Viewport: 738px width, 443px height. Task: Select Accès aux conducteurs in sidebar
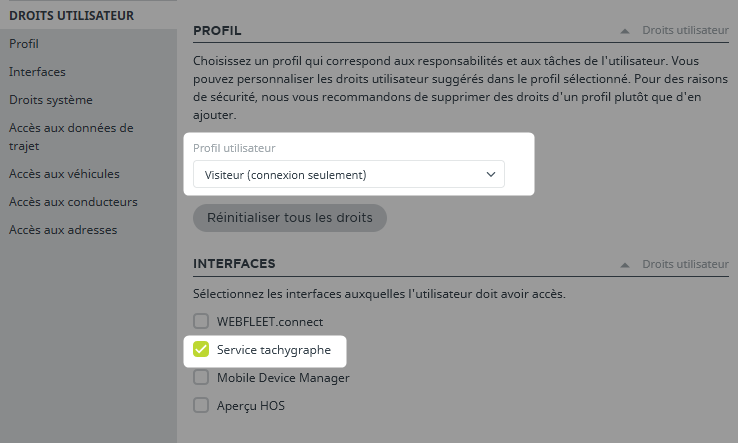click(73, 202)
